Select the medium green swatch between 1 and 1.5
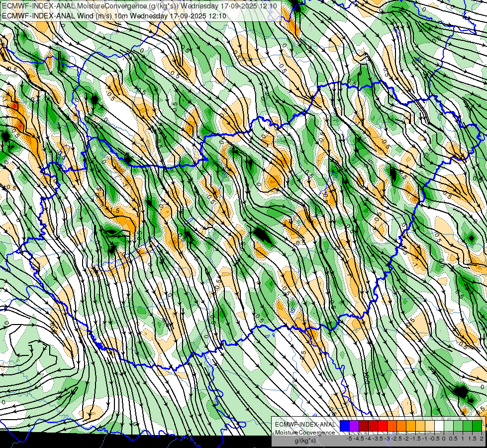Image resolution: width=487 pixels, height=448 pixels. [468, 426]
